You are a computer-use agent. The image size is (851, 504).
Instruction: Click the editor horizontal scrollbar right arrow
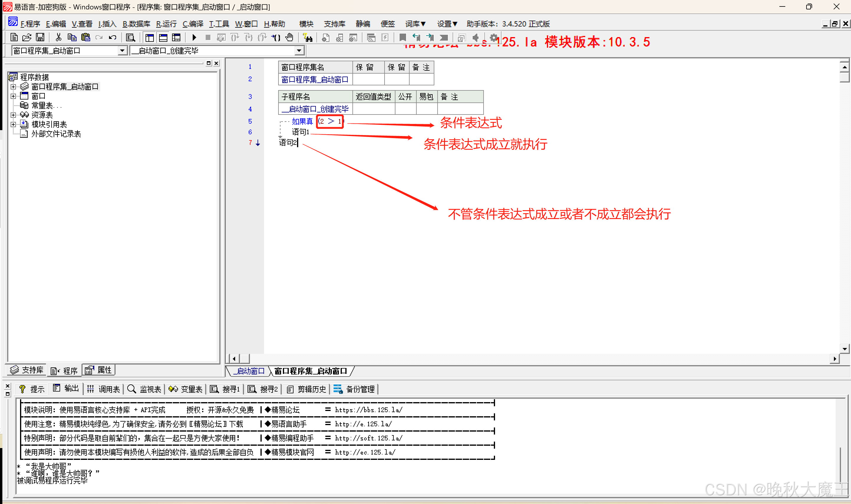(x=835, y=359)
